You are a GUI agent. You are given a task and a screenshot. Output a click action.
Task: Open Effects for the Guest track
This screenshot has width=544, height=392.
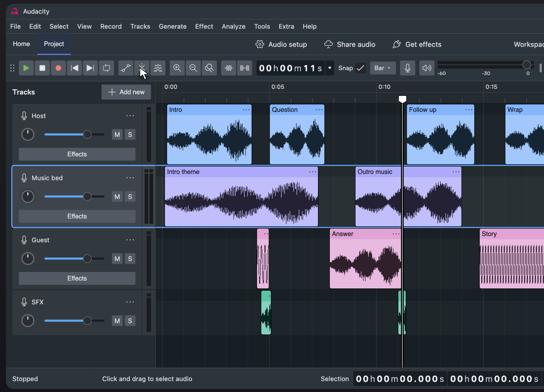pyautogui.click(x=77, y=278)
